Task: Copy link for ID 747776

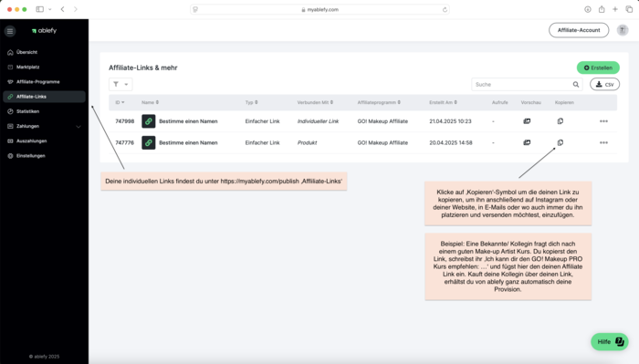Action: (560, 142)
